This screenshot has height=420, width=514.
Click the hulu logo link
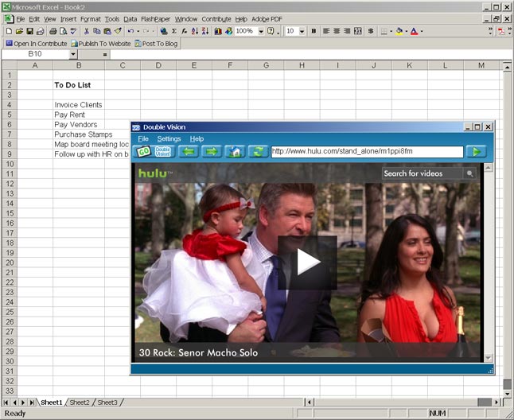[154, 173]
